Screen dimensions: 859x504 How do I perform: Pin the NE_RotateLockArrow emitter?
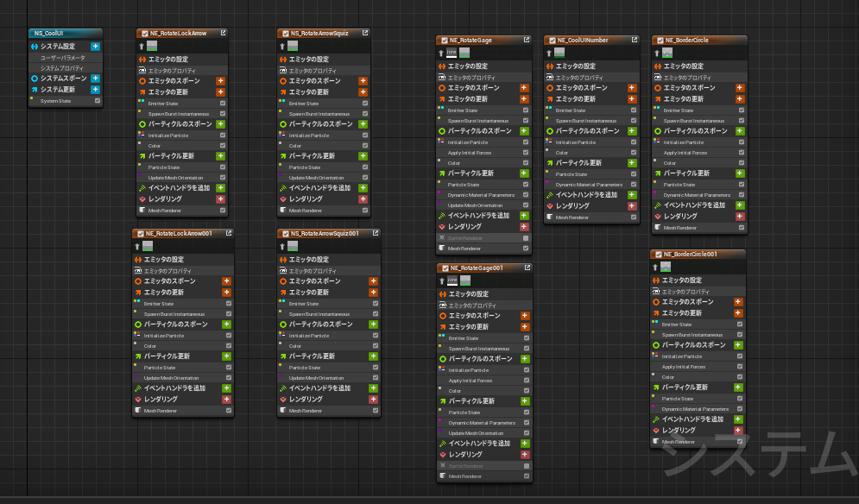(142, 47)
